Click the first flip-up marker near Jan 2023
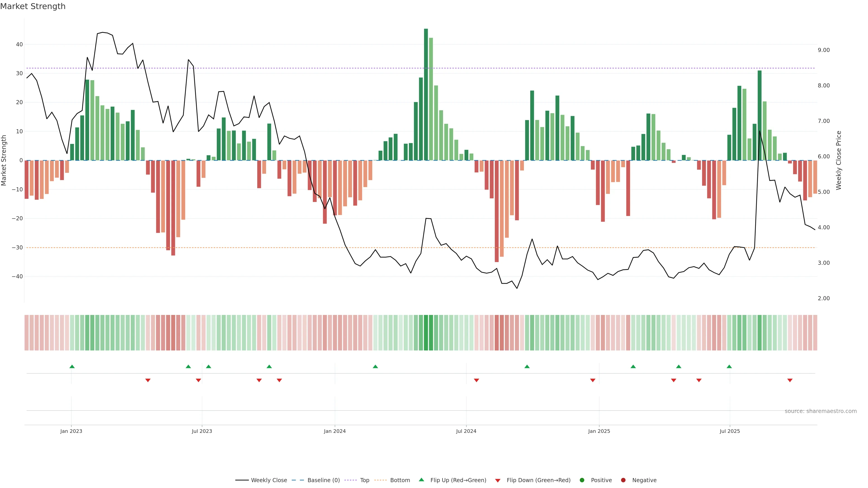 pos(72,366)
